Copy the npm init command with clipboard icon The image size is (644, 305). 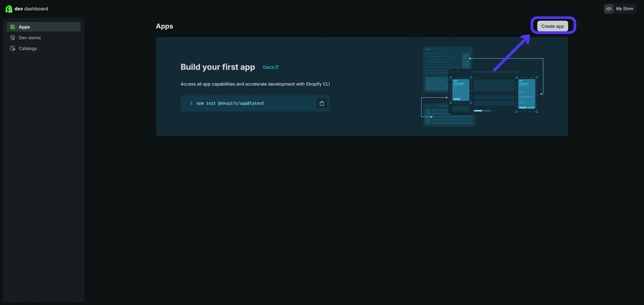pos(321,103)
